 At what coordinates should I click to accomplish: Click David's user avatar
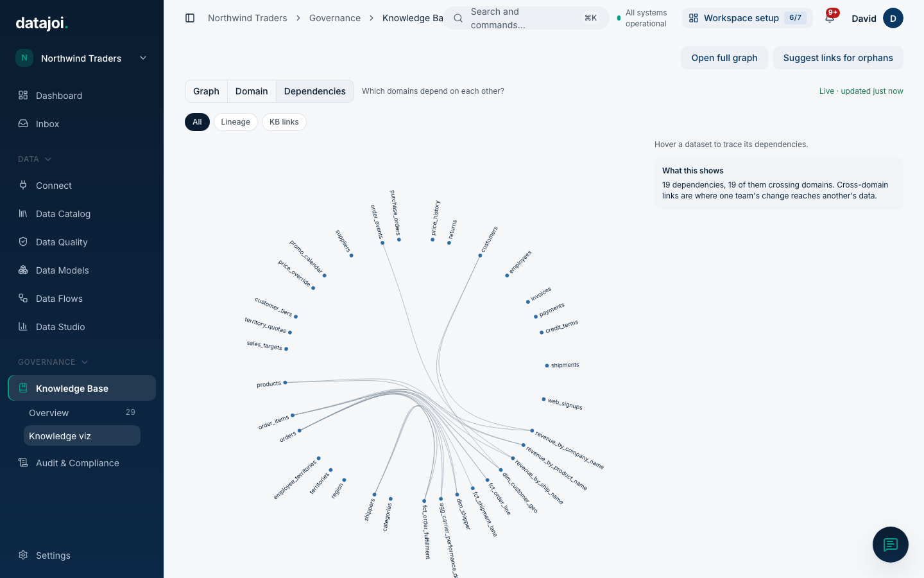[x=893, y=18]
